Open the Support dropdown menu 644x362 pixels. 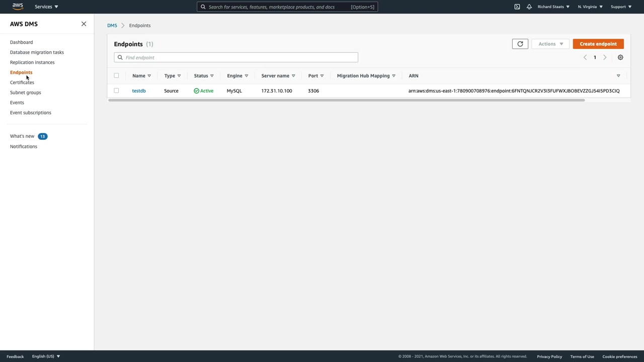621,7
